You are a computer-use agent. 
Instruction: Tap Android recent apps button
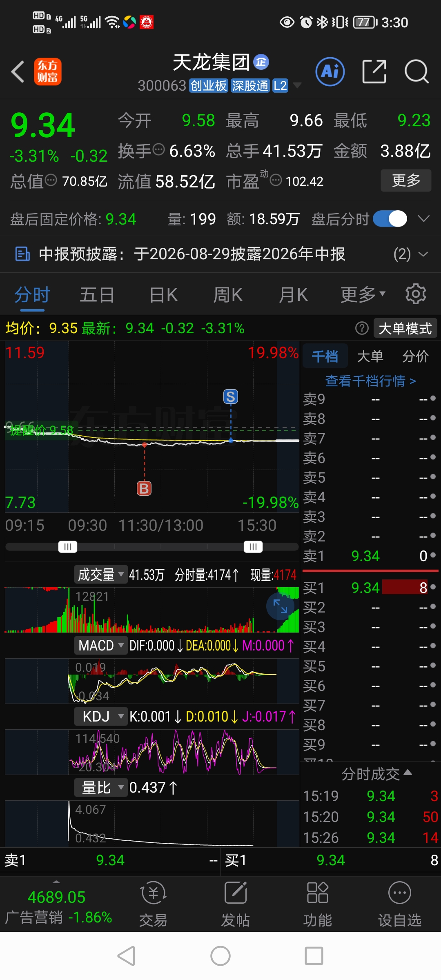pyautogui.click(x=314, y=956)
